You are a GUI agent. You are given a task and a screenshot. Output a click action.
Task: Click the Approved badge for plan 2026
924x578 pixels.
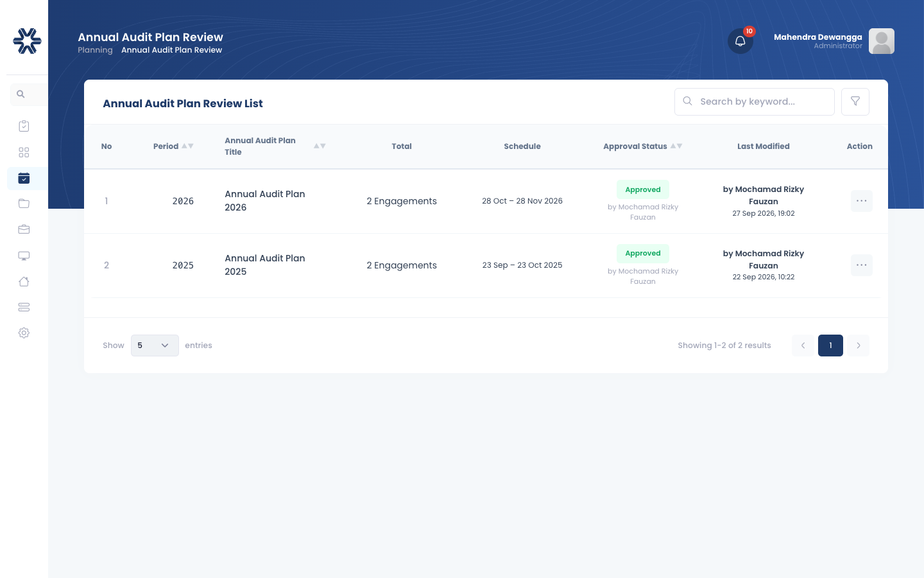click(x=643, y=189)
